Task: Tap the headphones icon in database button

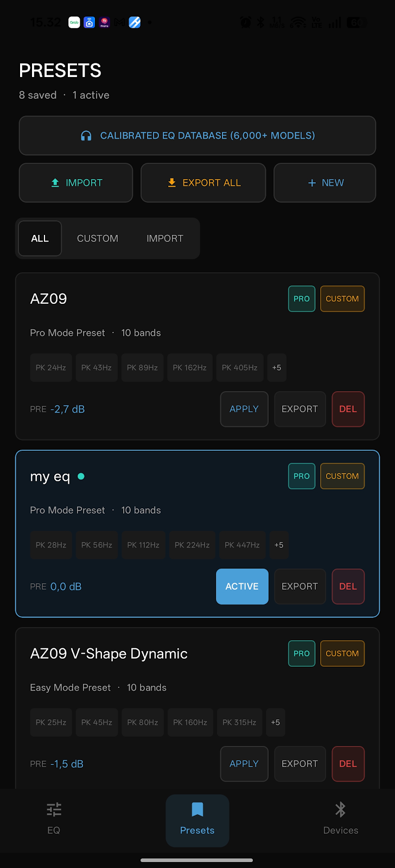Action: 86,136
